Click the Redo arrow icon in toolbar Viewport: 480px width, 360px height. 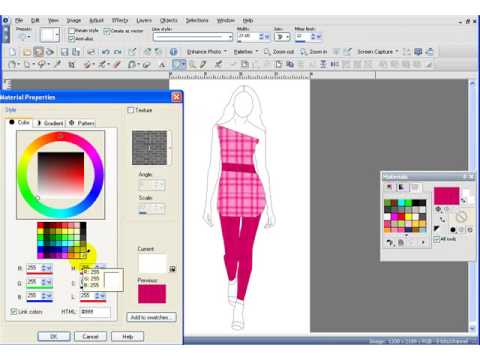tap(118, 52)
